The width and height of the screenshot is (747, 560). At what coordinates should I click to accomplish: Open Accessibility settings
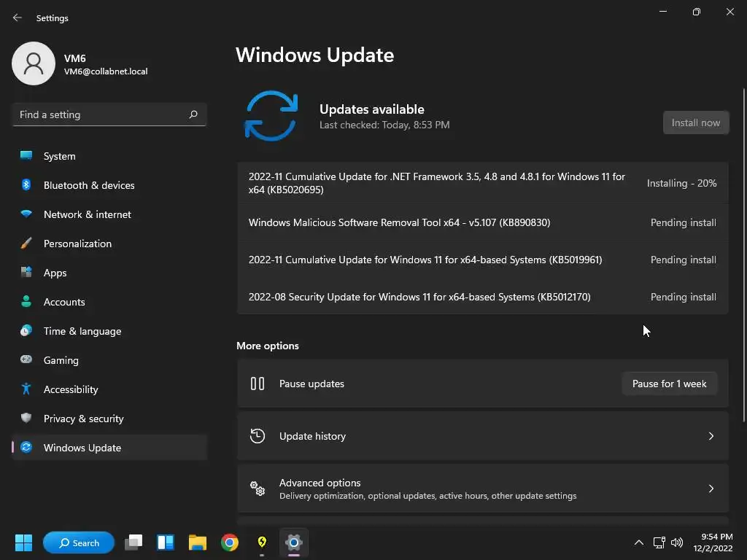click(x=109, y=389)
